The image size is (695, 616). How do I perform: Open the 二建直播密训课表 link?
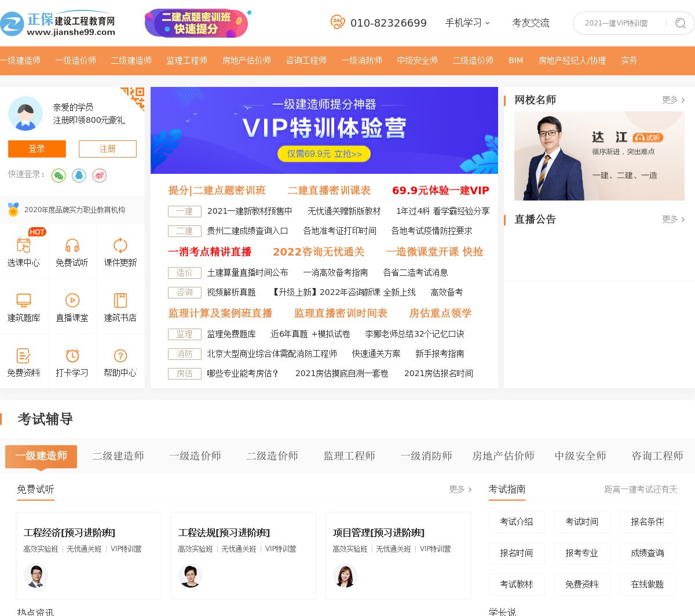pos(329,190)
